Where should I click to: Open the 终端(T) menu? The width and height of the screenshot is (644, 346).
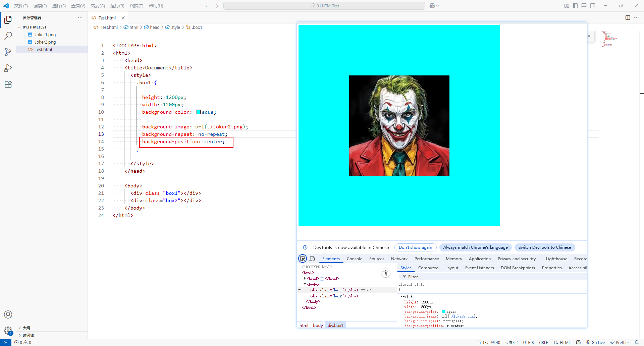(136, 6)
